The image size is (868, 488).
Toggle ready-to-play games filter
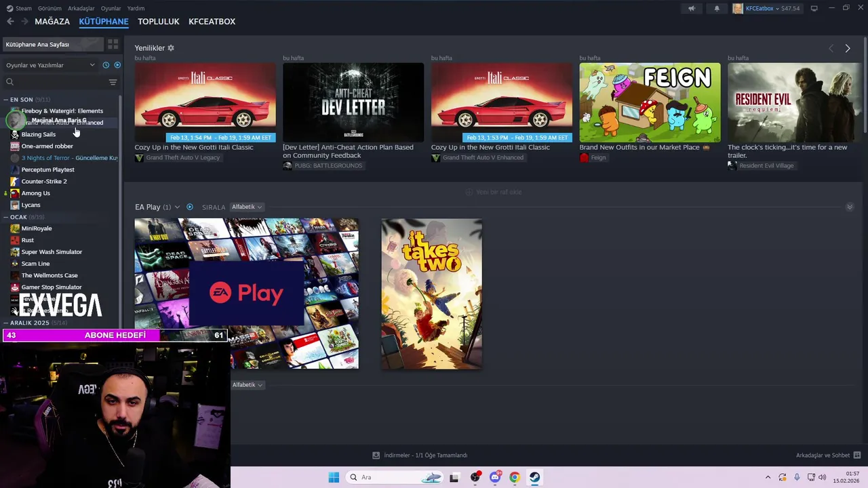(x=117, y=65)
